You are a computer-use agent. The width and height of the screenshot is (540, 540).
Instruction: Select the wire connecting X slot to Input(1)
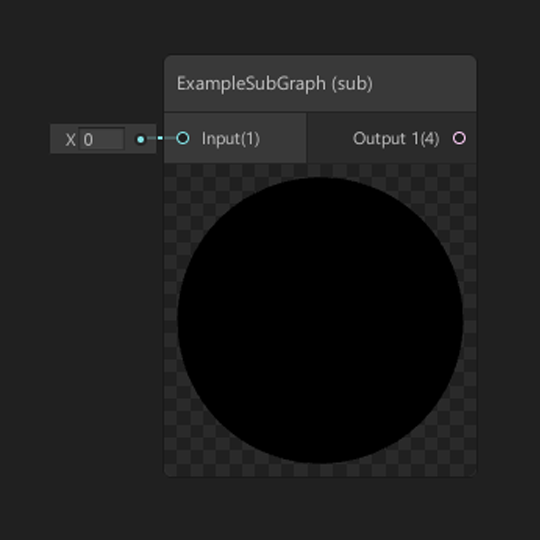coord(161,138)
